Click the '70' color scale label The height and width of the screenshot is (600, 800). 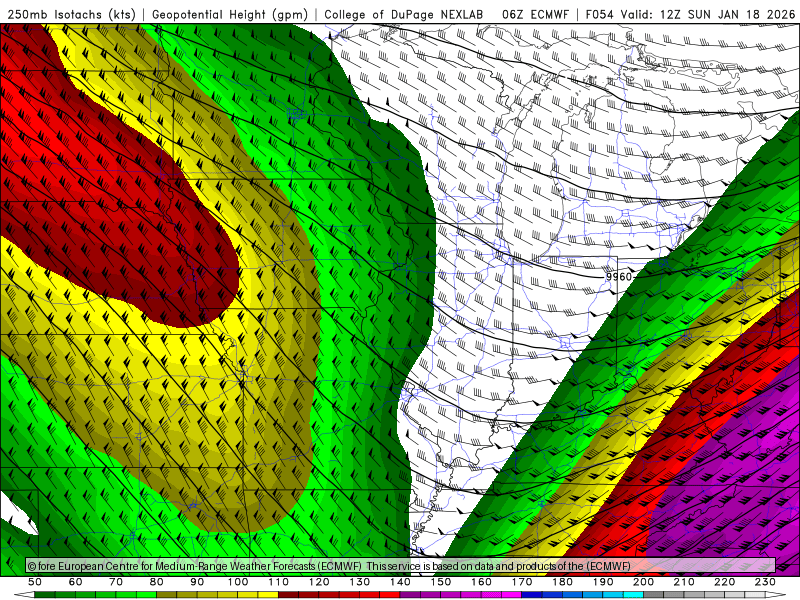pos(116,582)
